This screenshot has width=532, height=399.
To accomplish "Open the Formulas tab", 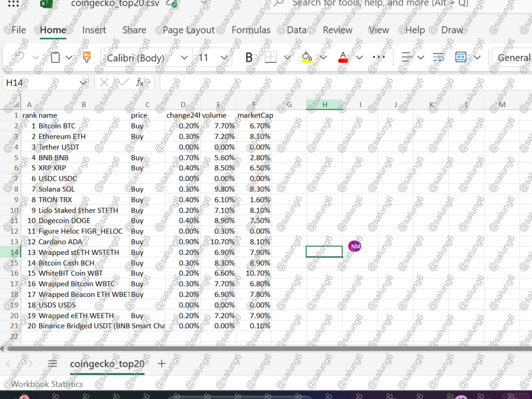I will [251, 30].
